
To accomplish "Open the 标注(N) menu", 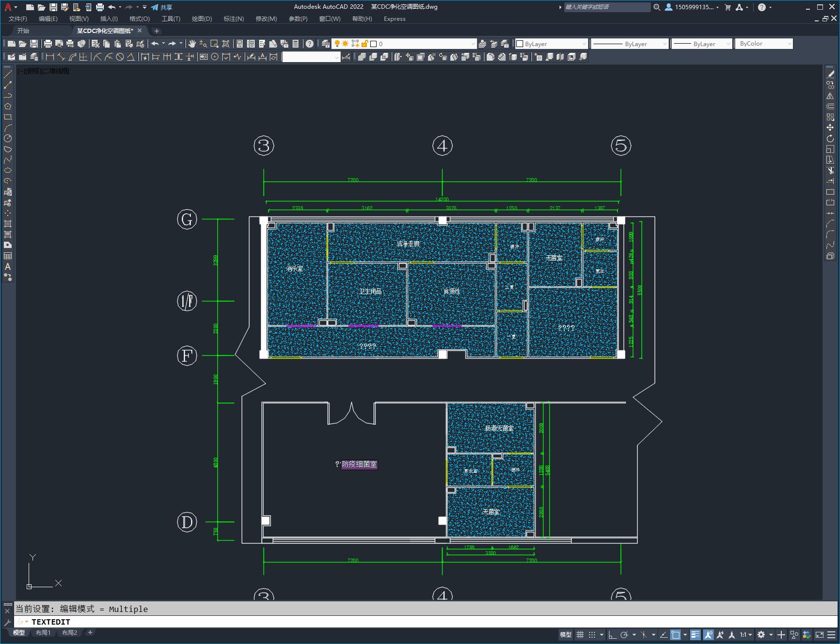I will tap(233, 19).
